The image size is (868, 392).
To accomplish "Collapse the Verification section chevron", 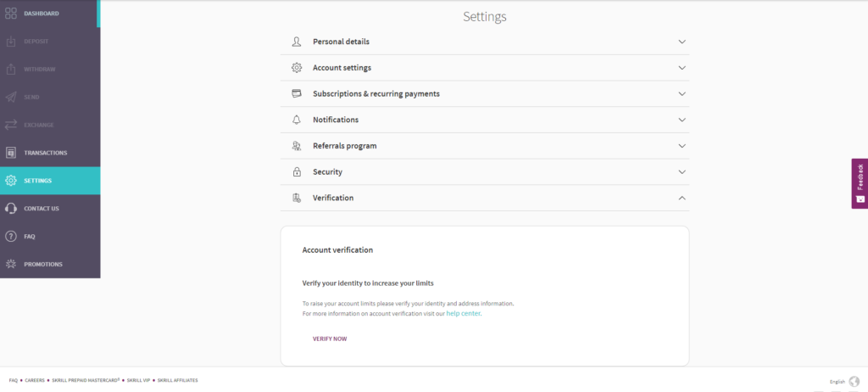I will (x=682, y=198).
